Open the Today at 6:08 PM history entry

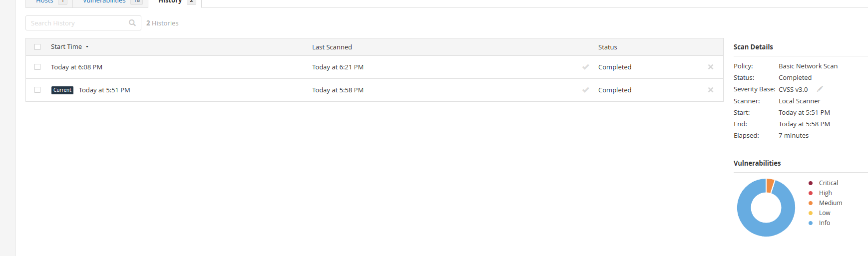tap(76, 67)
